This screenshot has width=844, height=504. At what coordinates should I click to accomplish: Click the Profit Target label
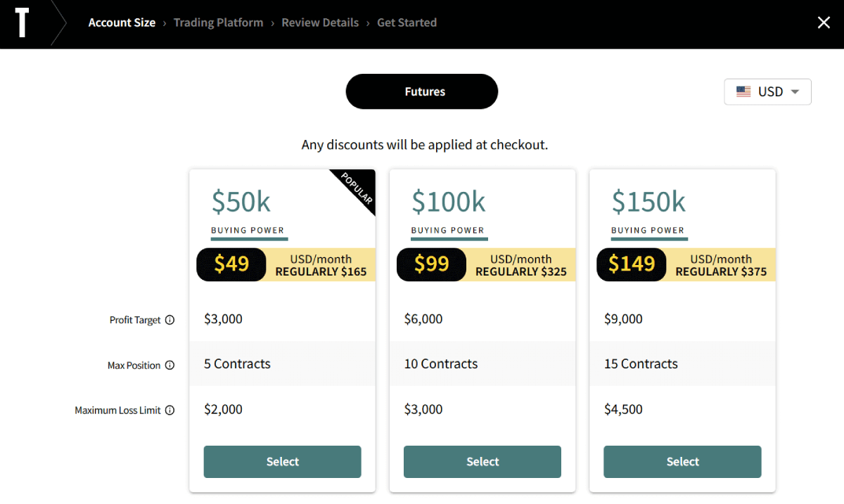(x=135, y=320)
